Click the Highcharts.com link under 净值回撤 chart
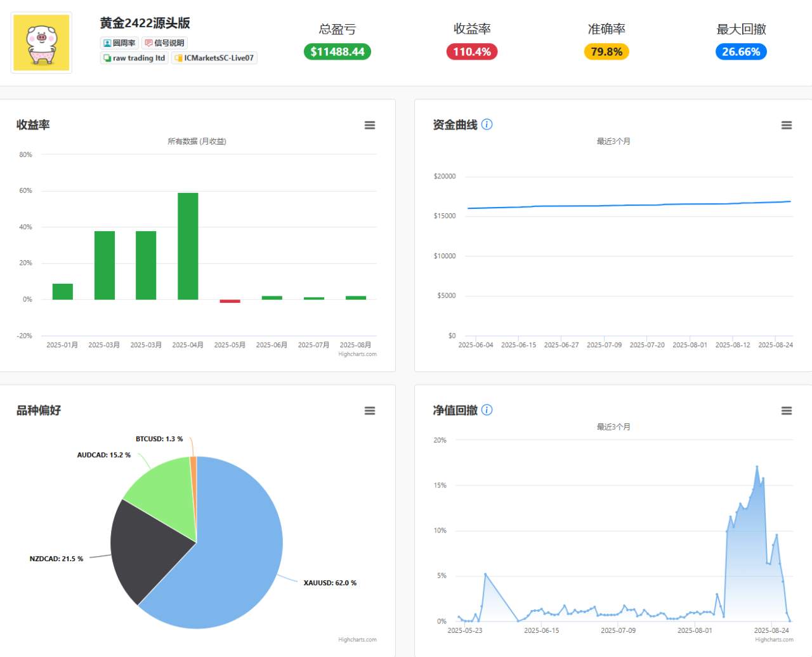The height and width of the screenshot is (657, 812). (x=774, y=640)
